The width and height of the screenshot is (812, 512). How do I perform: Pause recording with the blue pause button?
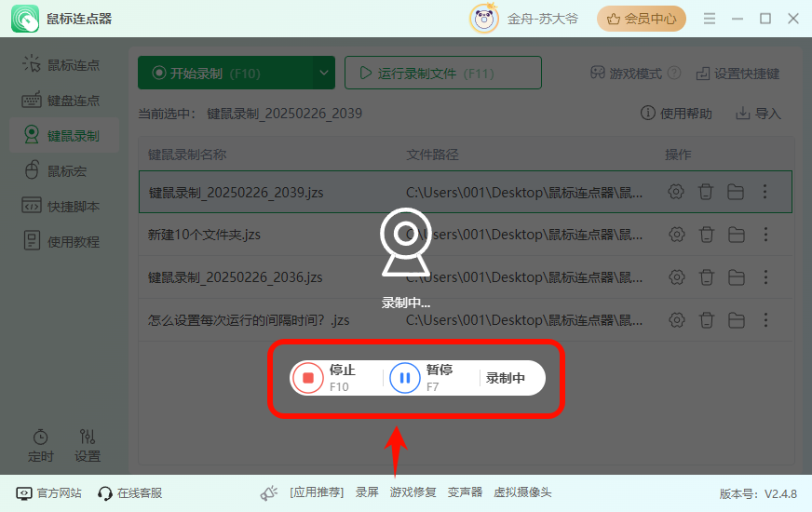pyautogui.click(x=405, y=378)
